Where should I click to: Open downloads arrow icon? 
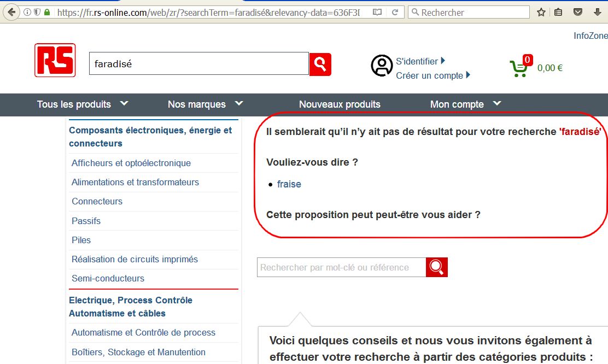point(598,13)
